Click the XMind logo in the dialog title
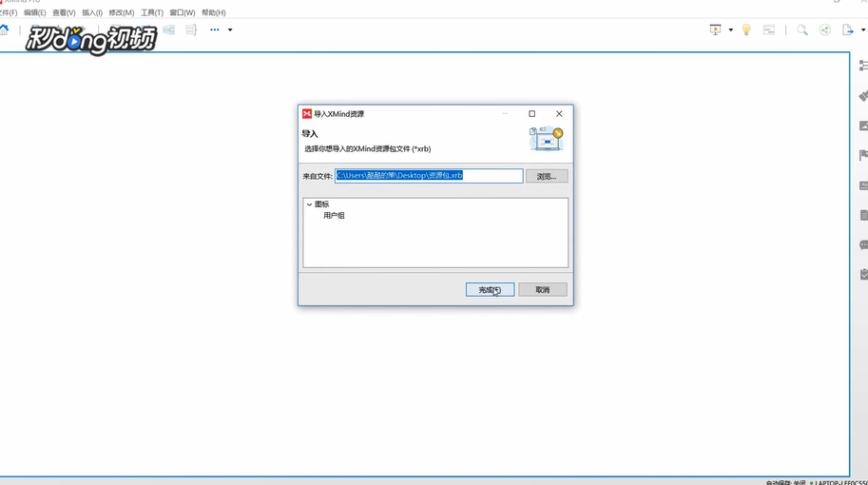Image resolution: width=868 pixels, height=485 pixels. [307, 113]
